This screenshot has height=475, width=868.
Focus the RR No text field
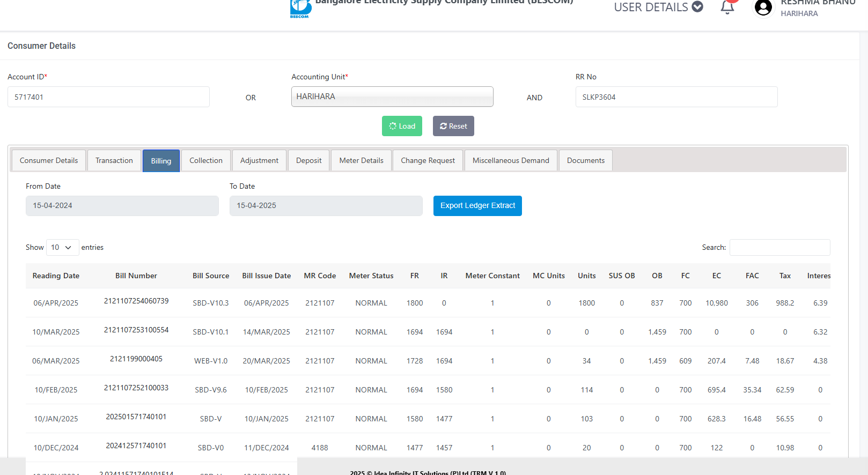pos(676,97)
